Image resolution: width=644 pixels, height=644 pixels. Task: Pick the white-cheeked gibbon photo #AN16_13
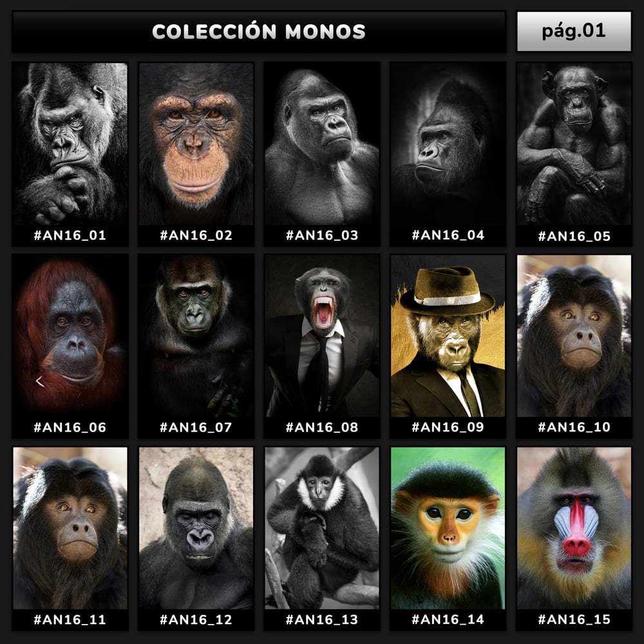[321, 528]
